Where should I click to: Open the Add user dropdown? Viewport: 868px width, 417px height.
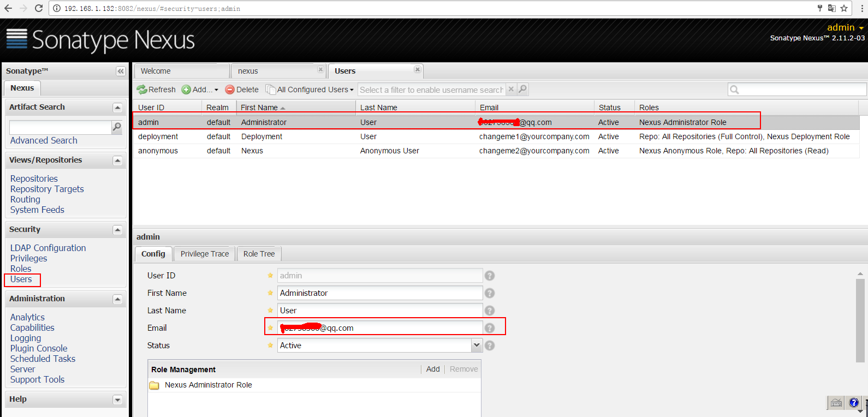200,90
